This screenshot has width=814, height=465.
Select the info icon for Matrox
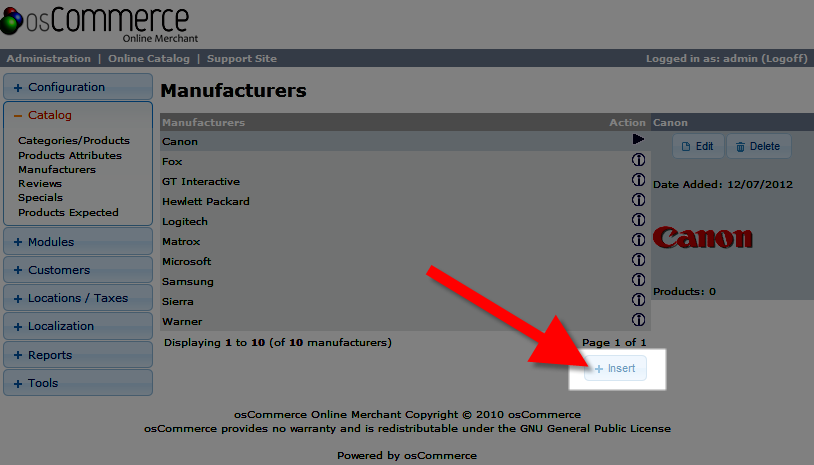[638, 241]
